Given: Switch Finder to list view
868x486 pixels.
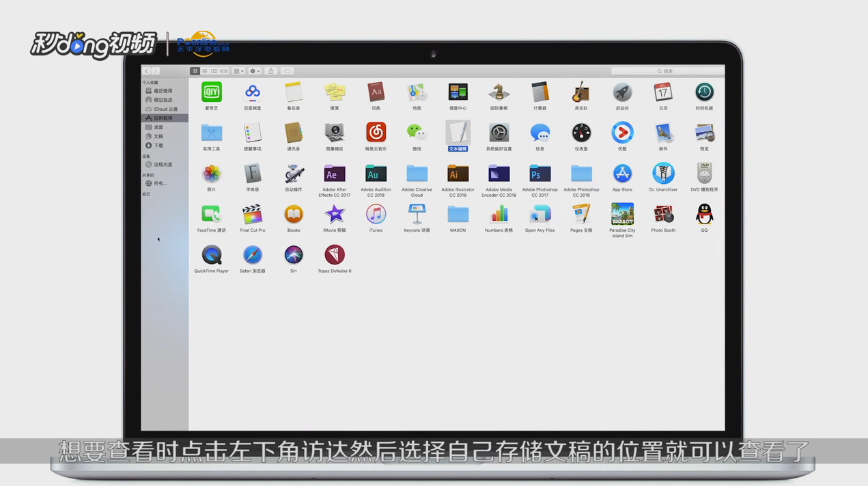Looking at the screenshot, I should point(204,71).
